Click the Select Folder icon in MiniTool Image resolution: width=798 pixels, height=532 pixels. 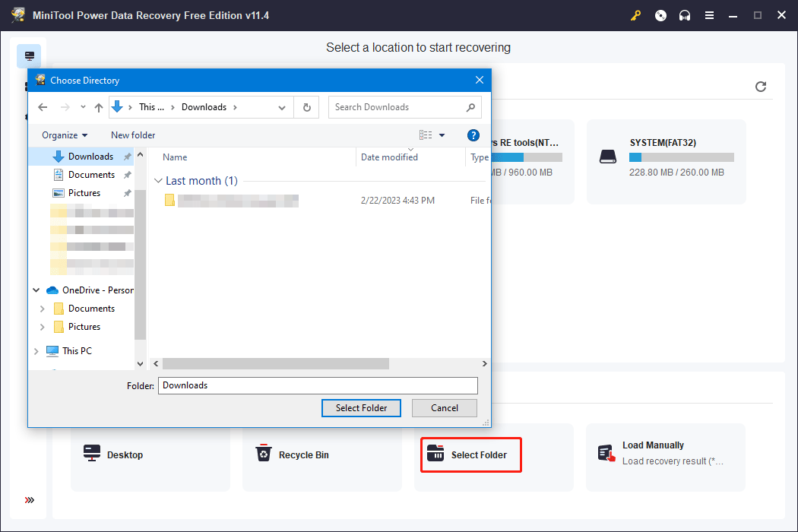pyautogui.click(x=435, y=453)
